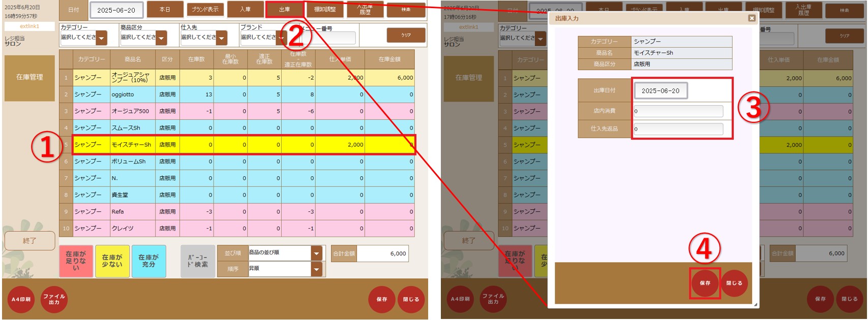Click the 検索 button on the undimmed screen
Screen dimensions: 868x320
point(406,10)
